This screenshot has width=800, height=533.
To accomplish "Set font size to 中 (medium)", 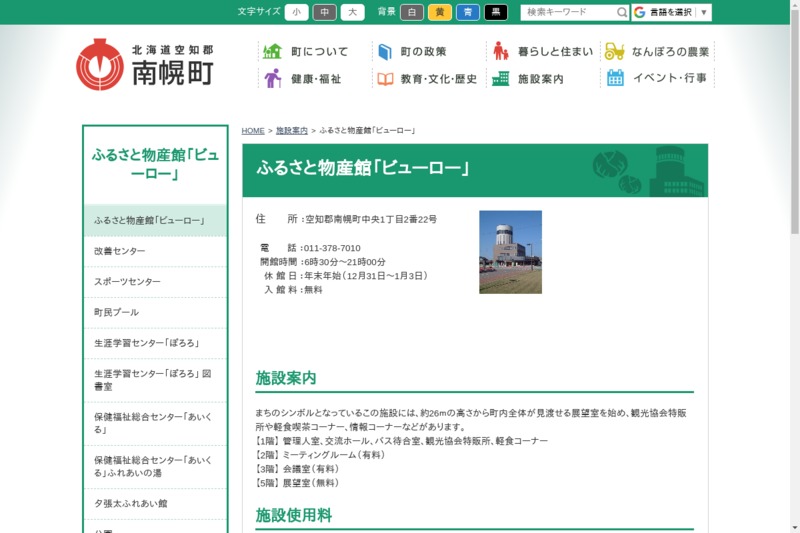I will coord(324,12).
